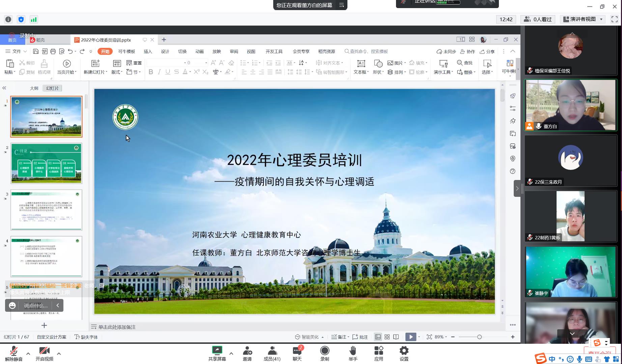Image resolution: width=622 pixels, height=364 pixels.
Task: Toggle fullscreen mode for the meeting
Action: point(615,20)
